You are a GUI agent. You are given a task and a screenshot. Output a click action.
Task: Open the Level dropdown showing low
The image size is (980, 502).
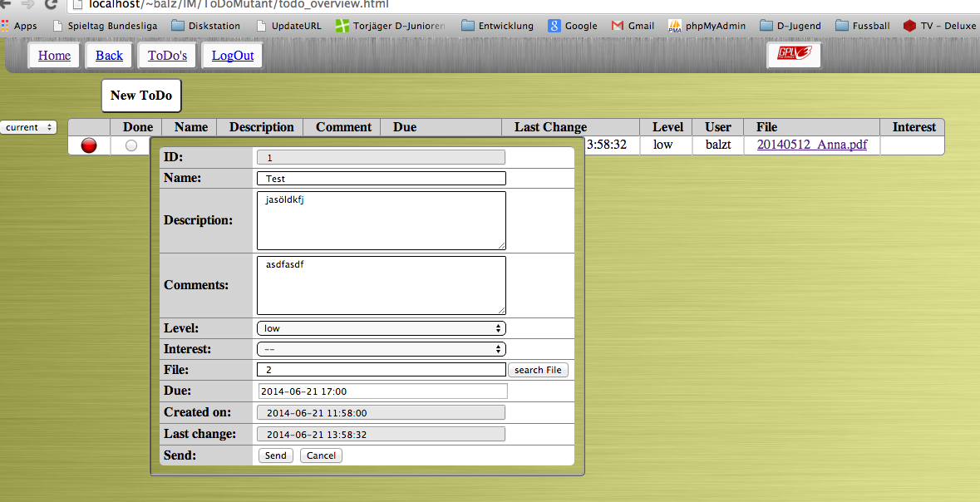pos(380,327)
